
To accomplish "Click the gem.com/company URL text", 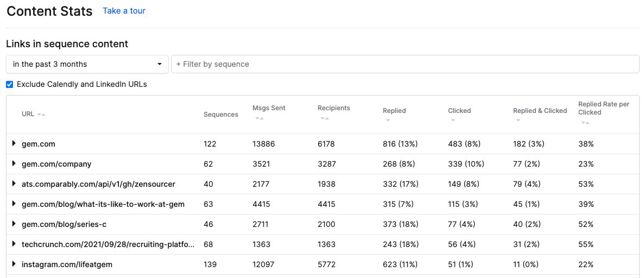I will tap(56, 164).
